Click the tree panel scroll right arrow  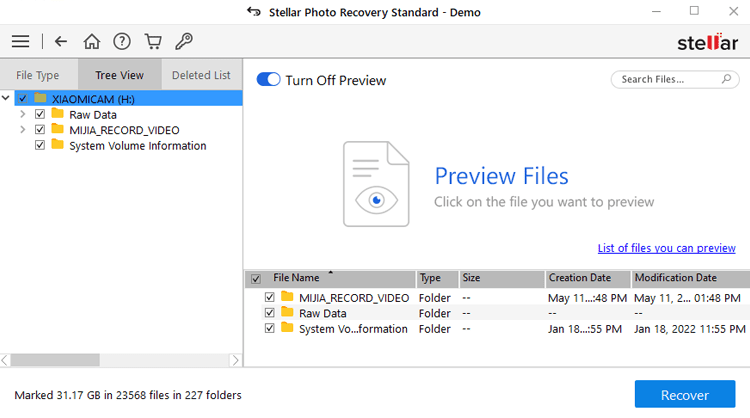(235, 360)
